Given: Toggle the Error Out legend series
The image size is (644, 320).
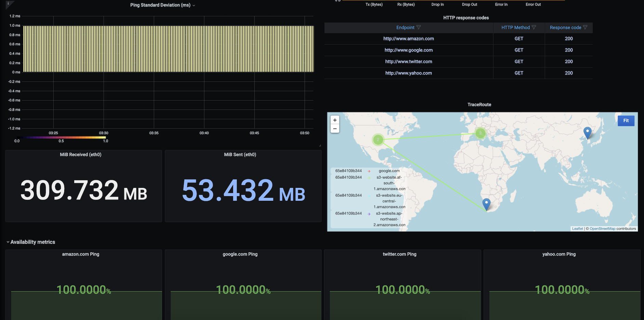Looking at the screenshot, I should click(533, 4).
